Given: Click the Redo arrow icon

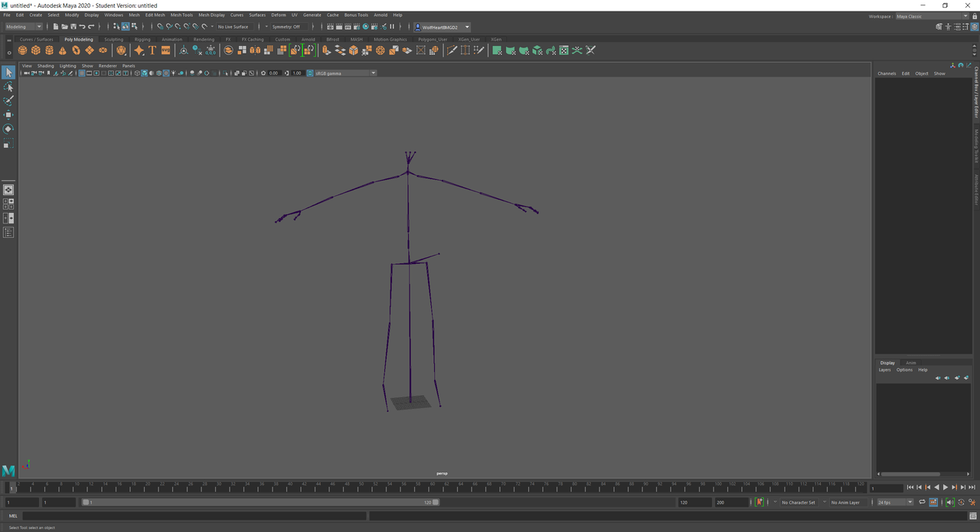Looking at the screenshot, I should pos(91,27).
